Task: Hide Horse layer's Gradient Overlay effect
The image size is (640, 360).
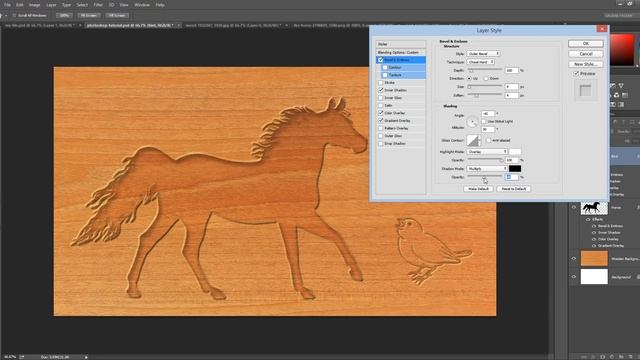Action: click(x=594, y=245)
